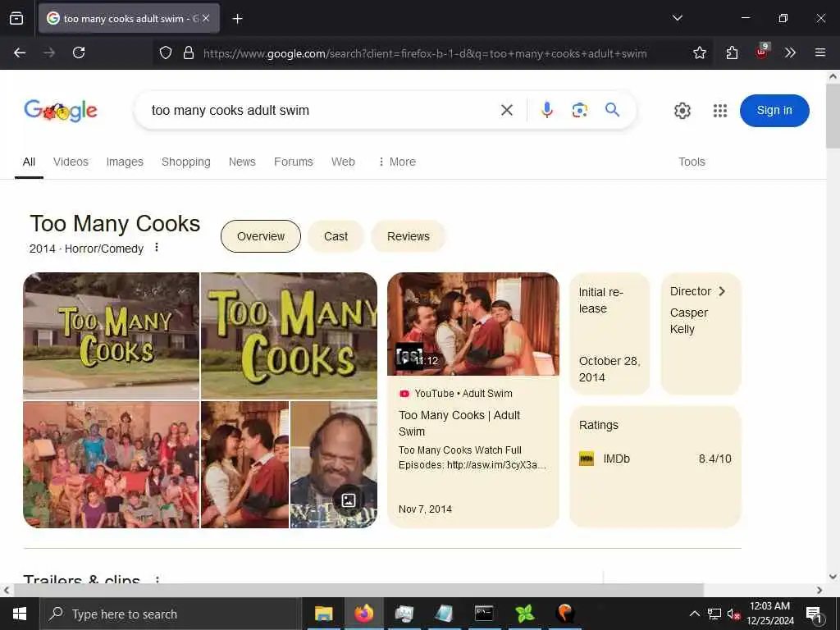
Task: Open muted volume tray icon
Action: [x=733, y=614]
